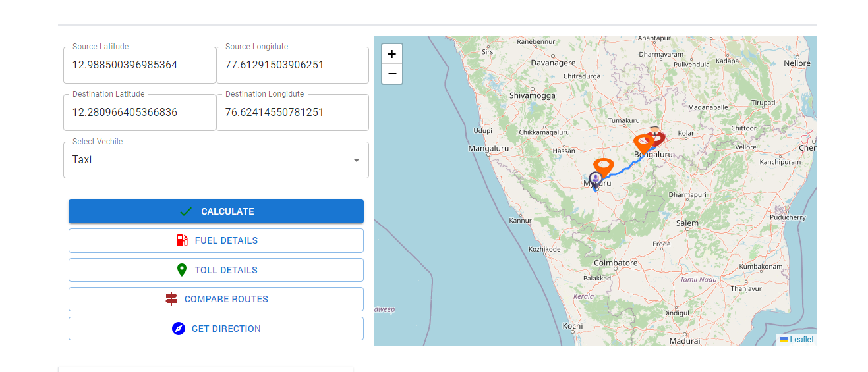The width and height of the screenshot is (868, 372).
Task: Click the Tumakuru label on the map
Action: [x=624, y=120]
